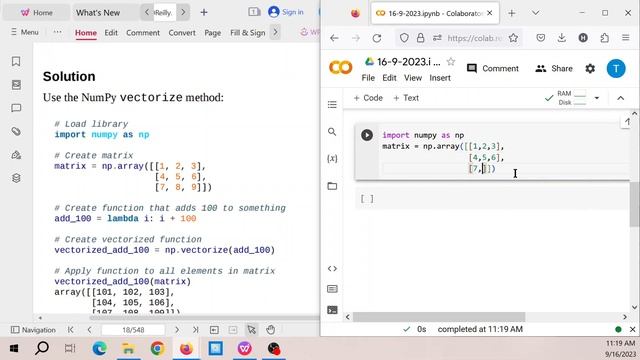
Task: Open Colab command palette
Action: (x=332, y=289)
